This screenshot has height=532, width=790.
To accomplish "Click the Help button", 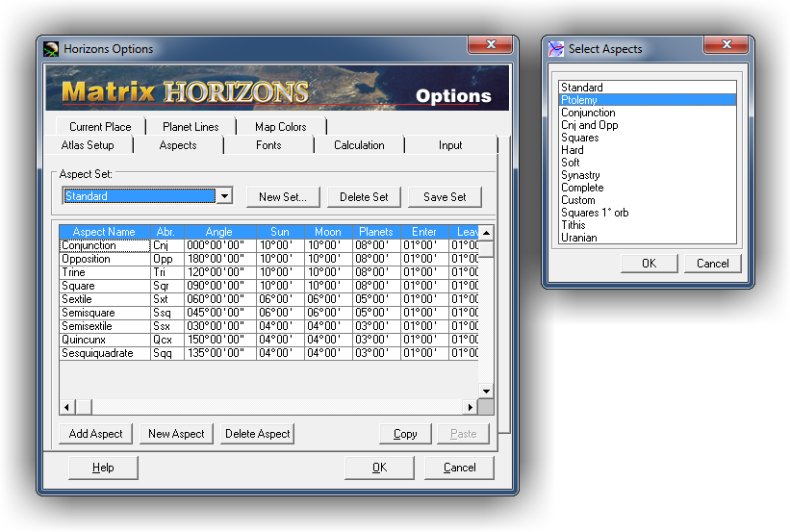I will tap(103, 468).
